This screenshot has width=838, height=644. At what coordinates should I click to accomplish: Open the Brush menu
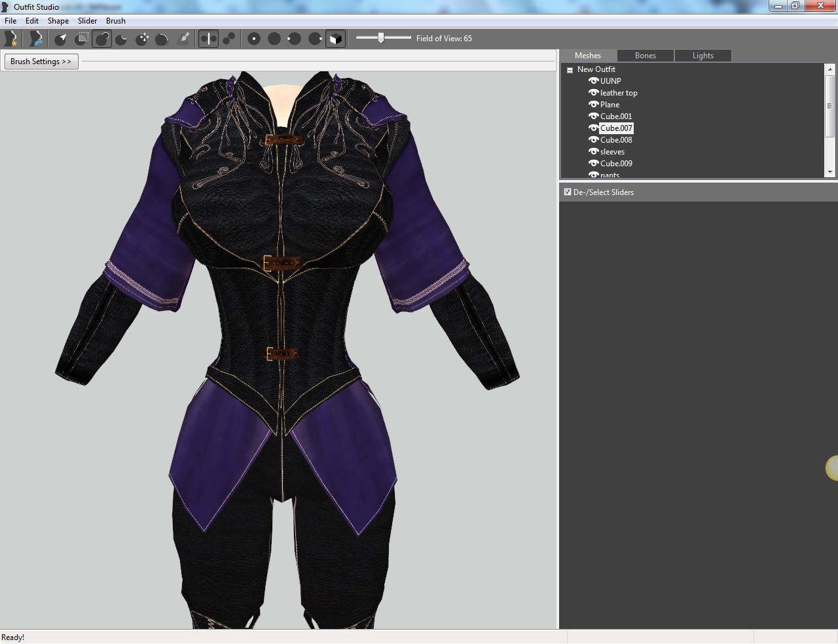click(x=116, y=21)
